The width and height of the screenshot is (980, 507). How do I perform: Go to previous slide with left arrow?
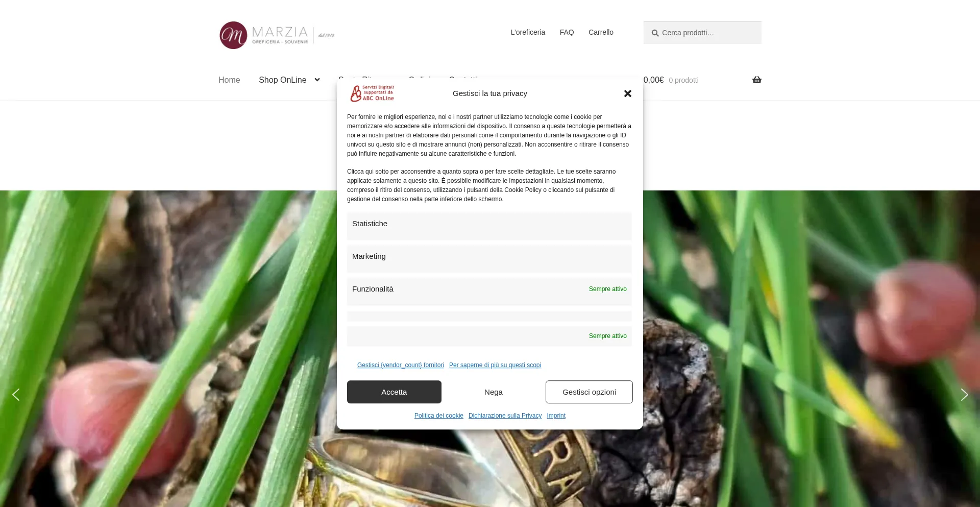click(x=16, y=395)
